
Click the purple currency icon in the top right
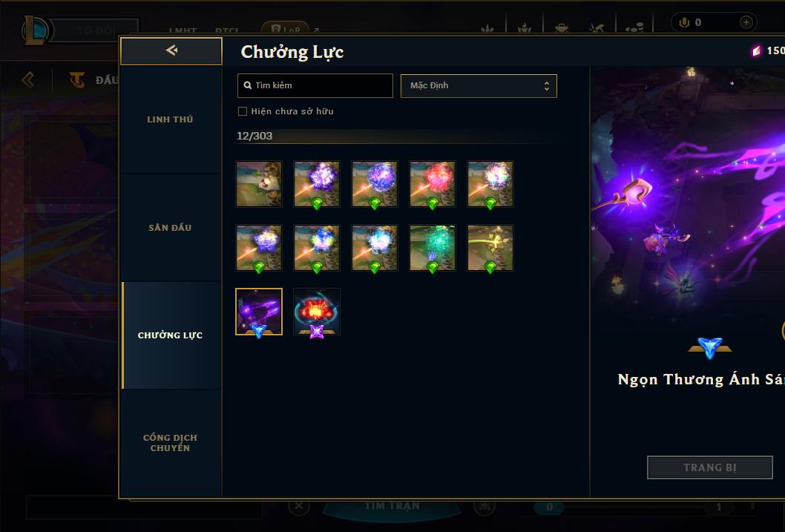point(756,50)
